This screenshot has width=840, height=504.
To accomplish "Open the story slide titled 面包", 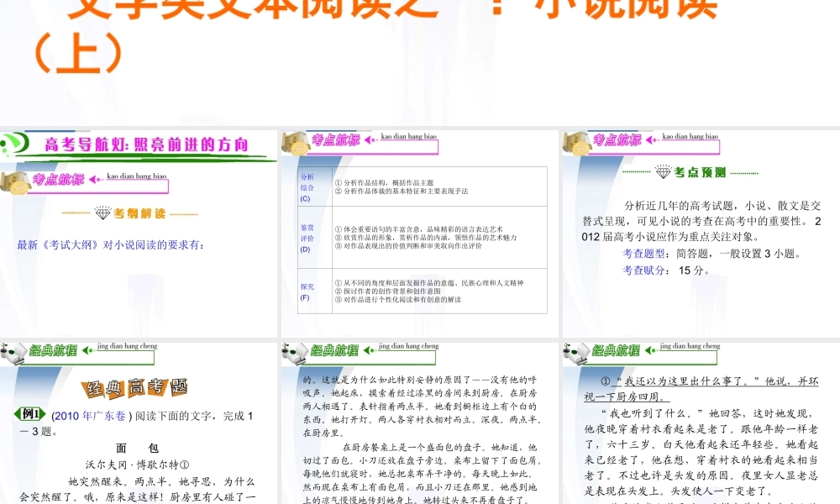I will pyautogui.click(x=139, y=422).
